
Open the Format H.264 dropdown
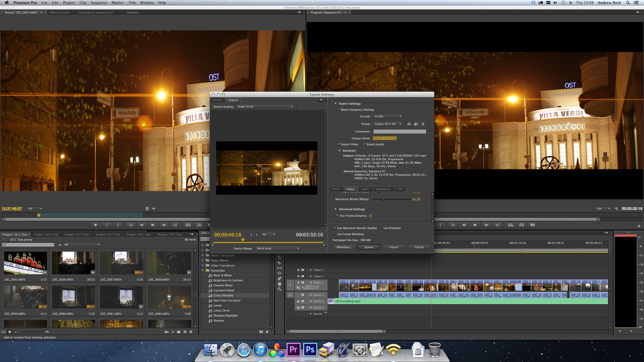(388, 116)
